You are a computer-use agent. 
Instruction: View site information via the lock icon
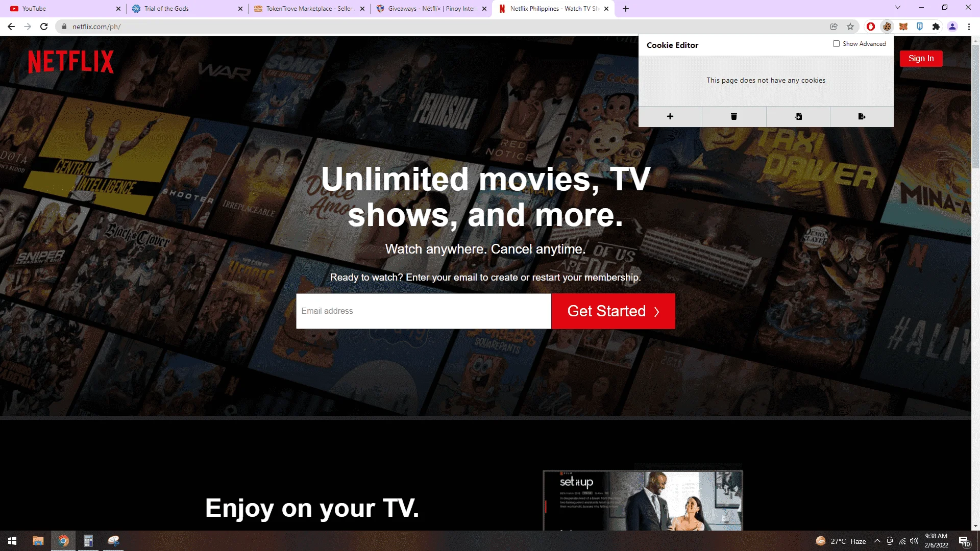tap(64, 27)
